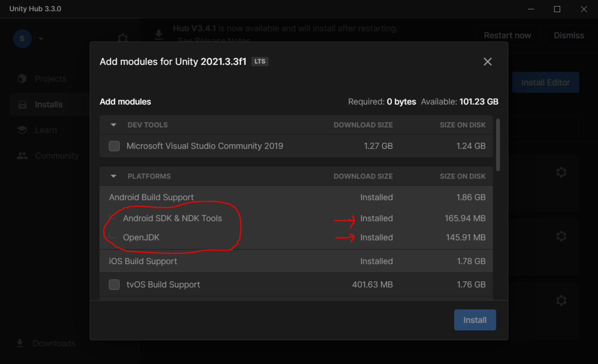
Task: Minimize the Unity Hub window
Action: click(530, 9)
